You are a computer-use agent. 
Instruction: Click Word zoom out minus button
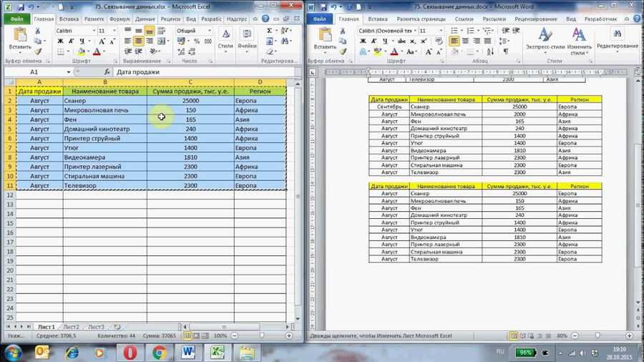pyautogui.click(x=575, y=336)
